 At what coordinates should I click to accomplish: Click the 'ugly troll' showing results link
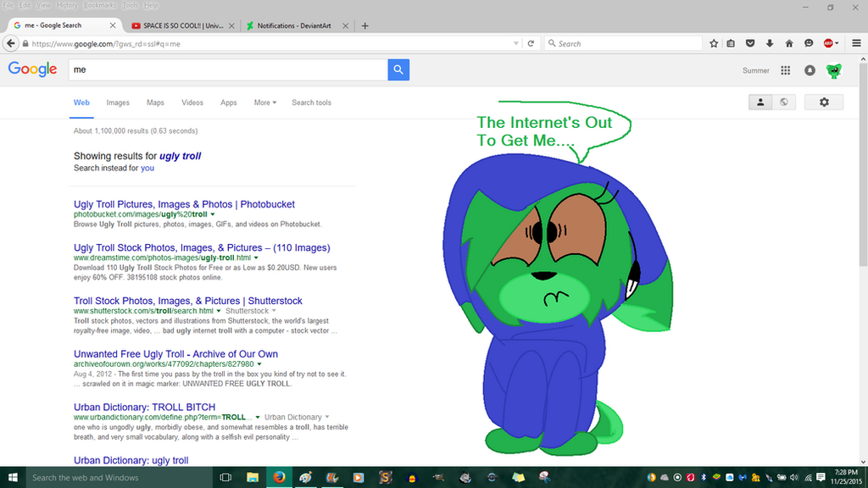tap(180, 156)
